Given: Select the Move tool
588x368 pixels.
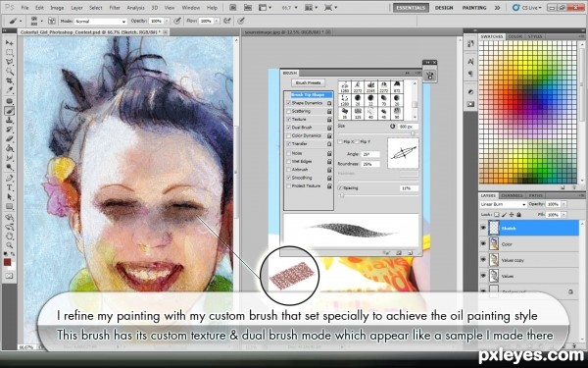Looking at the screenshot, I should click(x=10, y=43).
